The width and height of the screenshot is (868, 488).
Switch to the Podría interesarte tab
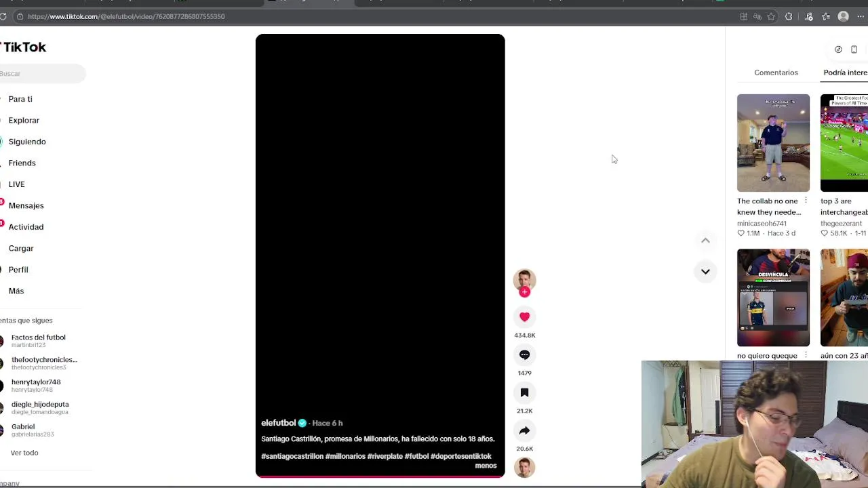coord(846,73)
